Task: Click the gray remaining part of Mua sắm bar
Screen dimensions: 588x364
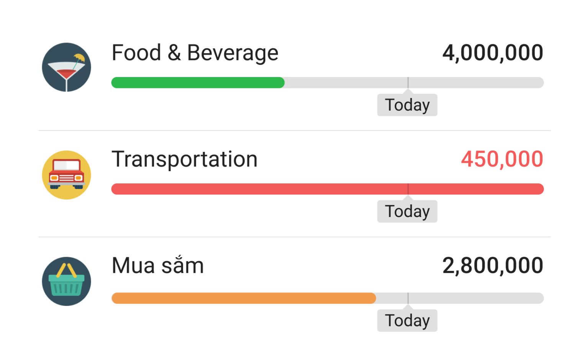Action: pyautogui.click(x=475, y=298)
